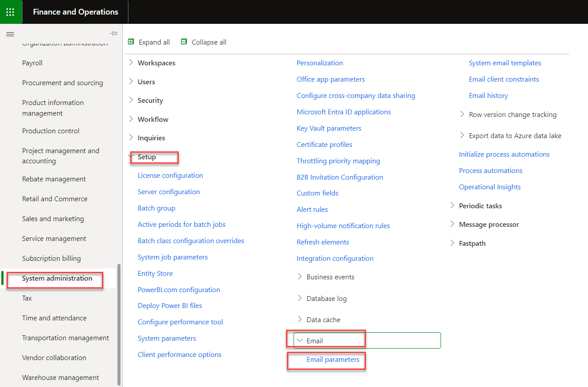Collapse the navigation pane via hamburger icon
588x387 pixels.
[x=10, y=34]
